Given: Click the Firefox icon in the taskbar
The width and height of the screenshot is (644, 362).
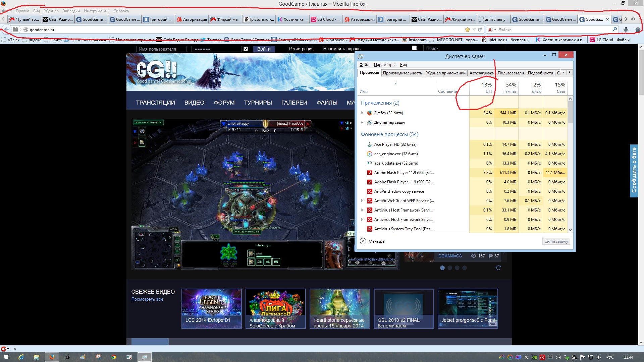Looking at the screenshot, I should click(52, 357).
